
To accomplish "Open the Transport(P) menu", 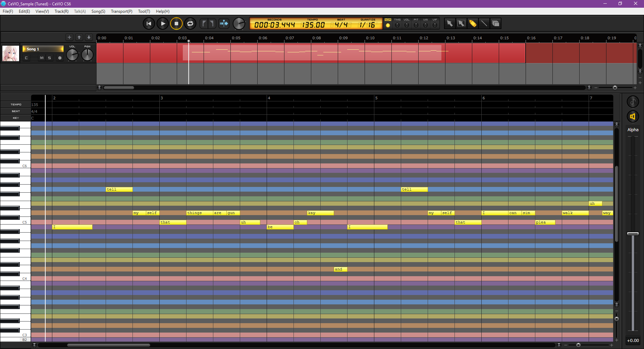I will pos(121,11).
